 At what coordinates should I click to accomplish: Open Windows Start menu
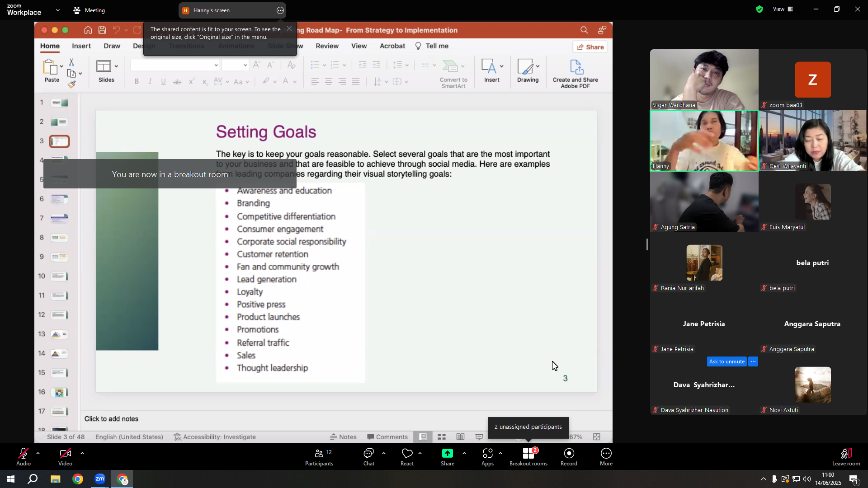tap(11, 479)
